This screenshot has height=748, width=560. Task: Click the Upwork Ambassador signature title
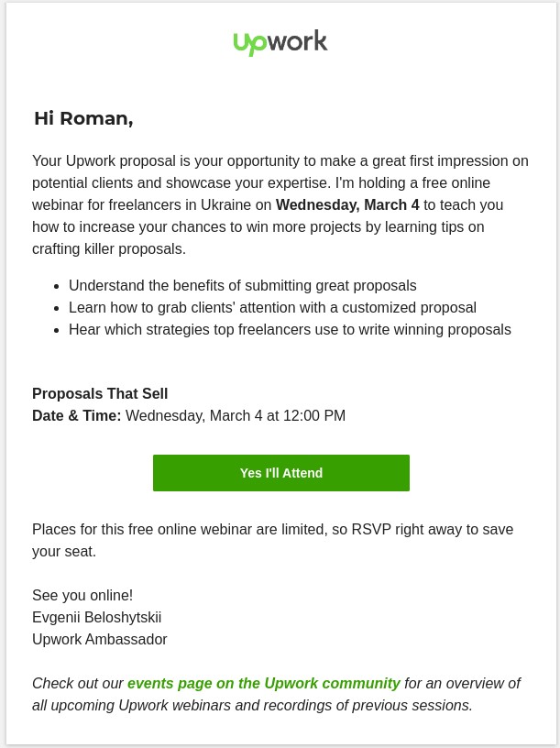[99, 639]
